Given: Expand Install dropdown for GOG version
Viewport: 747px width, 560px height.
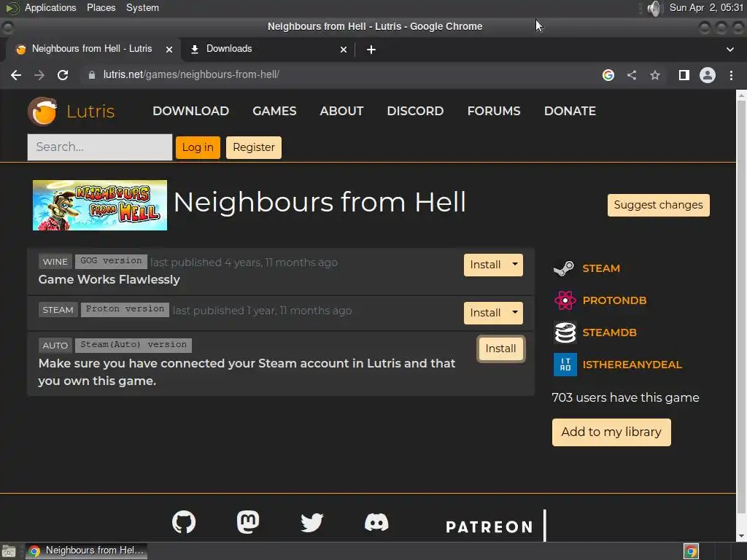Looking at the screenshot, I should (x=515, y=265).
